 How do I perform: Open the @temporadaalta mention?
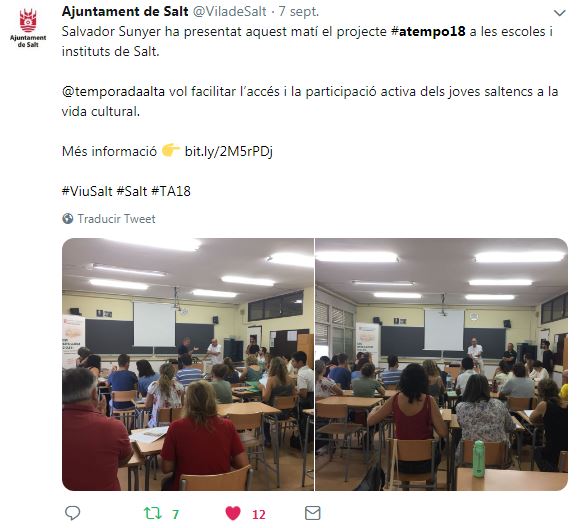(113, 92)
